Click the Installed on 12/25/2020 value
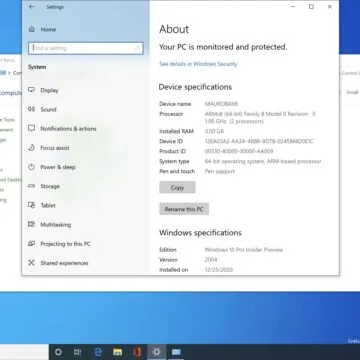 click(219, 270)
